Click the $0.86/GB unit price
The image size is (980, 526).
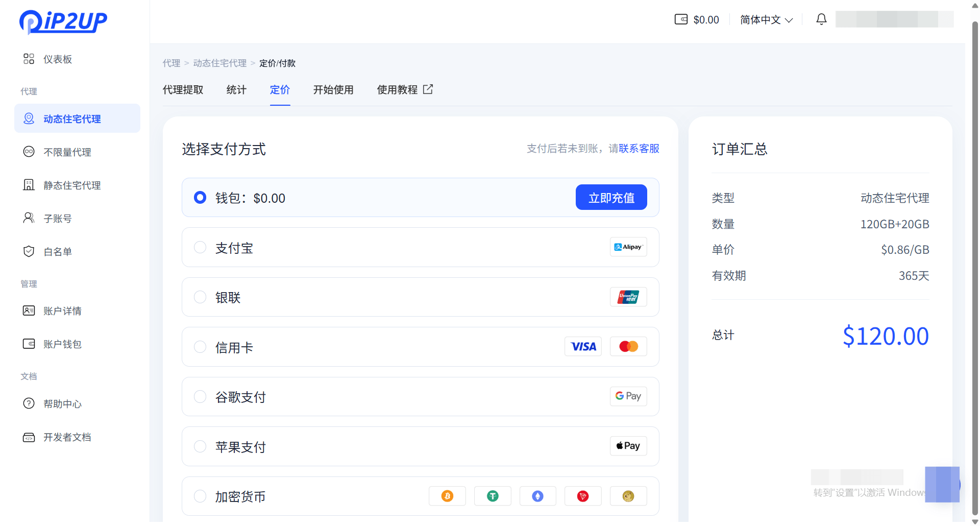point(905,250)
